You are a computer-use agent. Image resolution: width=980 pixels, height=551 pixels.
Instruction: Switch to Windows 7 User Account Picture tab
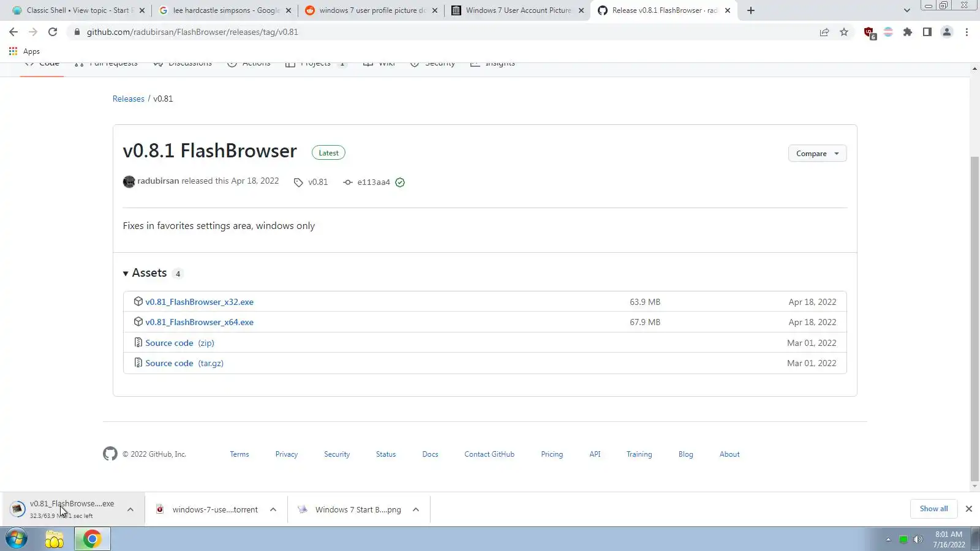point(518,10)
